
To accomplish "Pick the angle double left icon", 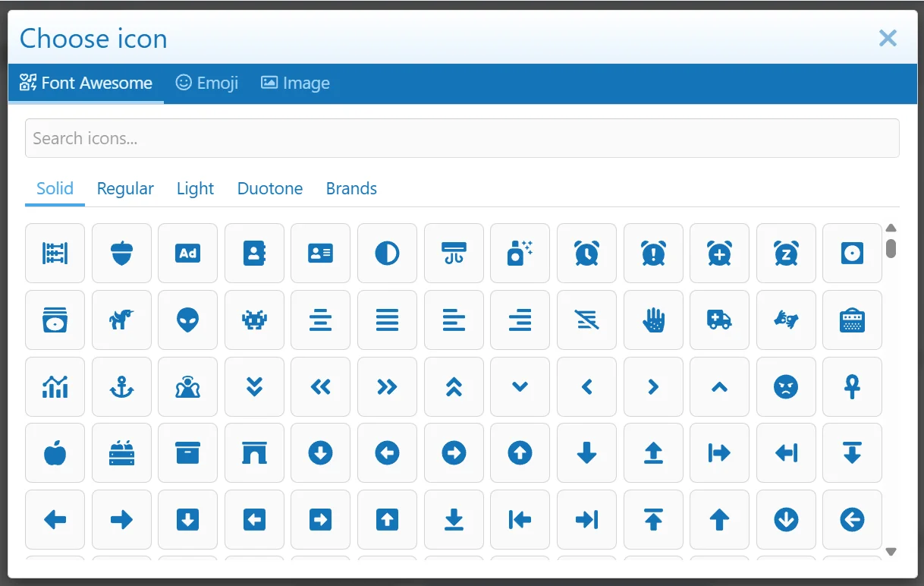I will (x=320, y=386).
